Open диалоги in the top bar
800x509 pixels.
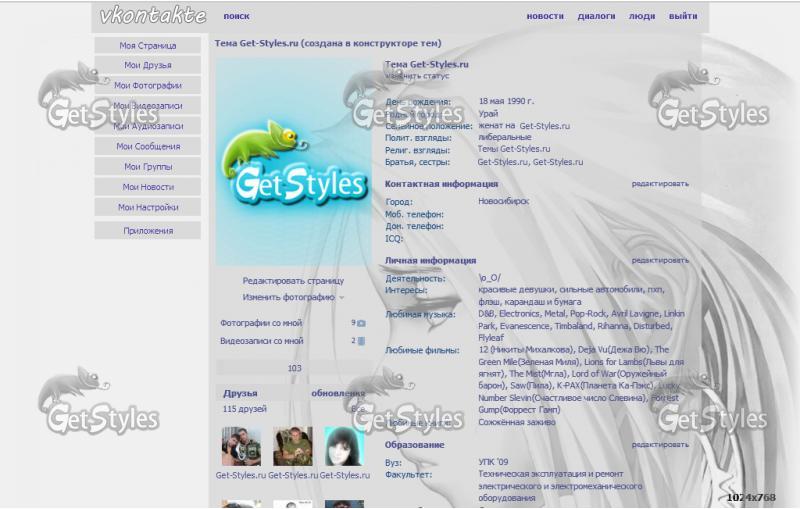596,16
